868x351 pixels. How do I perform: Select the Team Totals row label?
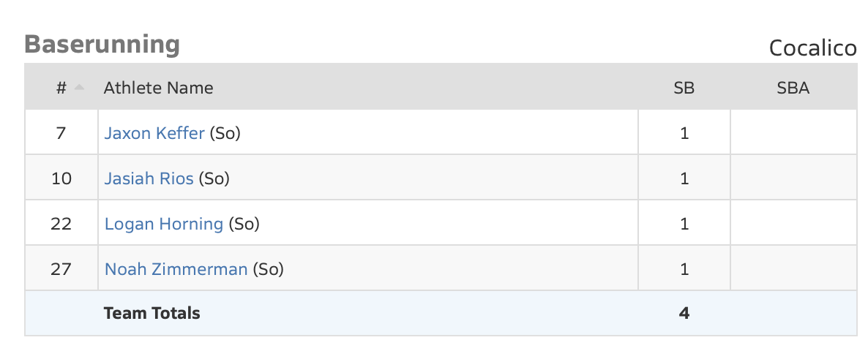pyautogui.click(x=151, y=314)
